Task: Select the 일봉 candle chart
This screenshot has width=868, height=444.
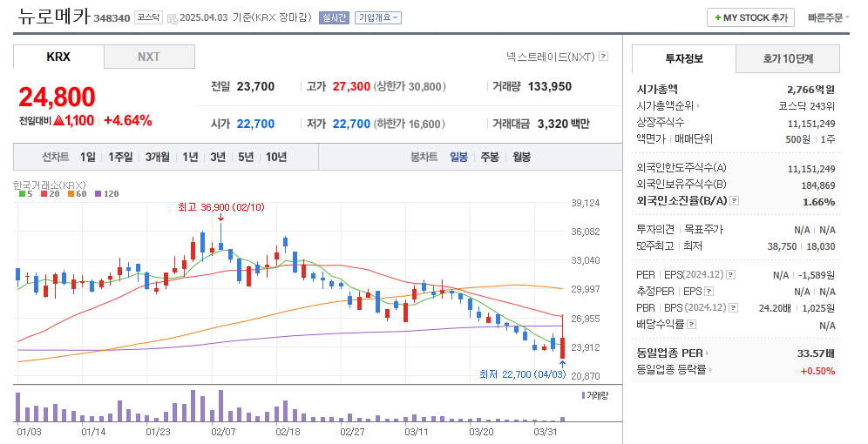Action: [x=458, y=157]
